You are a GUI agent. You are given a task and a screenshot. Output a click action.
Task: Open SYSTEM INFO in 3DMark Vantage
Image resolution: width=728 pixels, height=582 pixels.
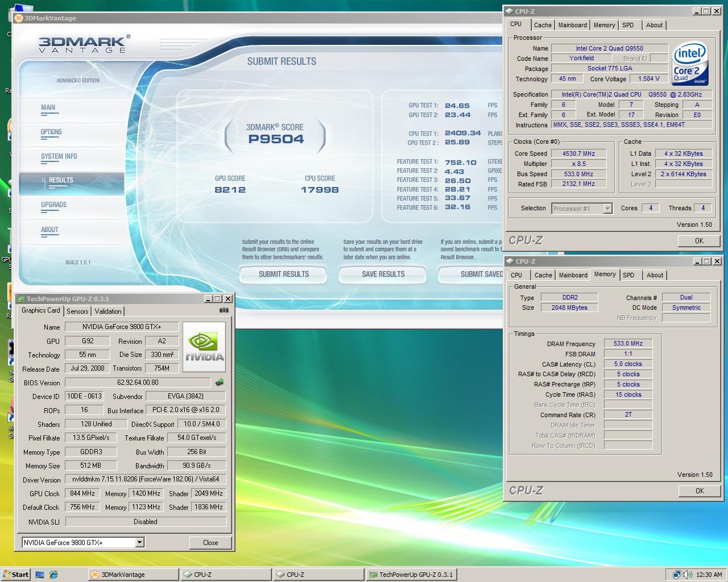click(72, 159)
